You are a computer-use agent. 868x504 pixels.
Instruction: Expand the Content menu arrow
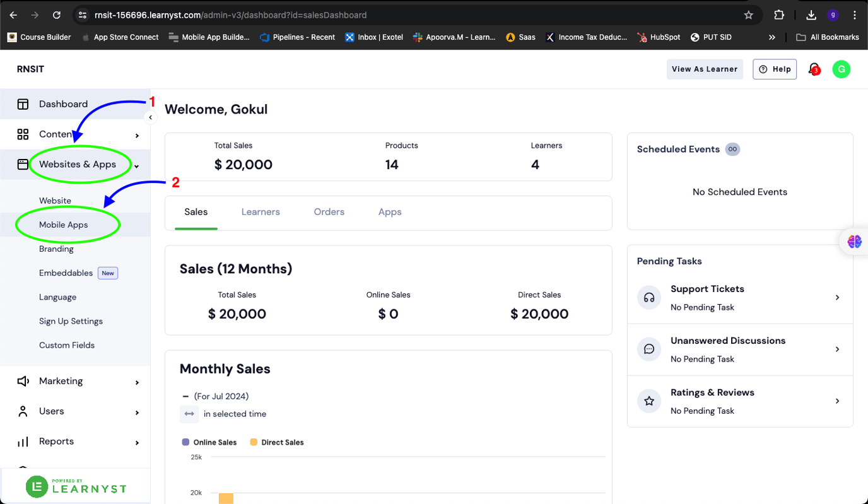[x=137, y=135]
